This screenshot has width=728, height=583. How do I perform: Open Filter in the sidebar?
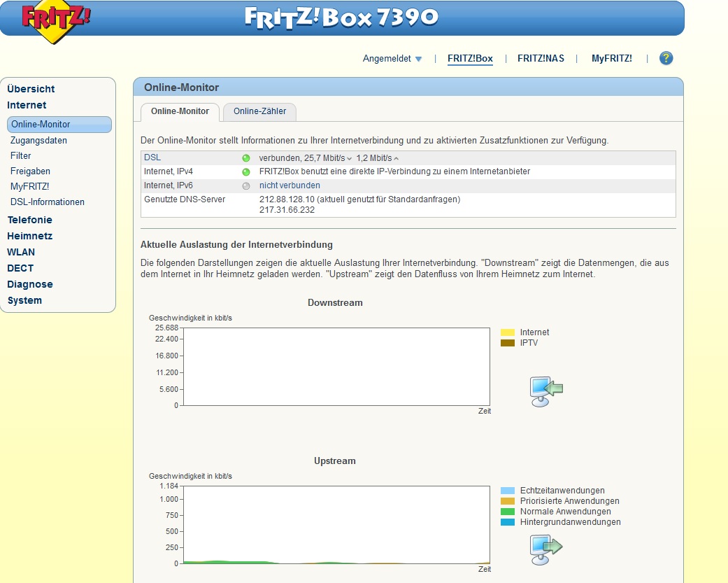click(x=20, y=155)
